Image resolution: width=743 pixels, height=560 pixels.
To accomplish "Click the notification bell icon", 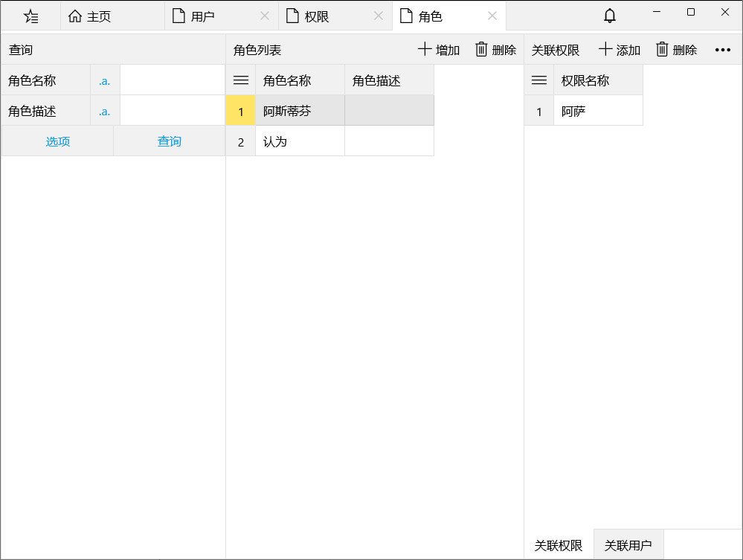I will 610,16.
